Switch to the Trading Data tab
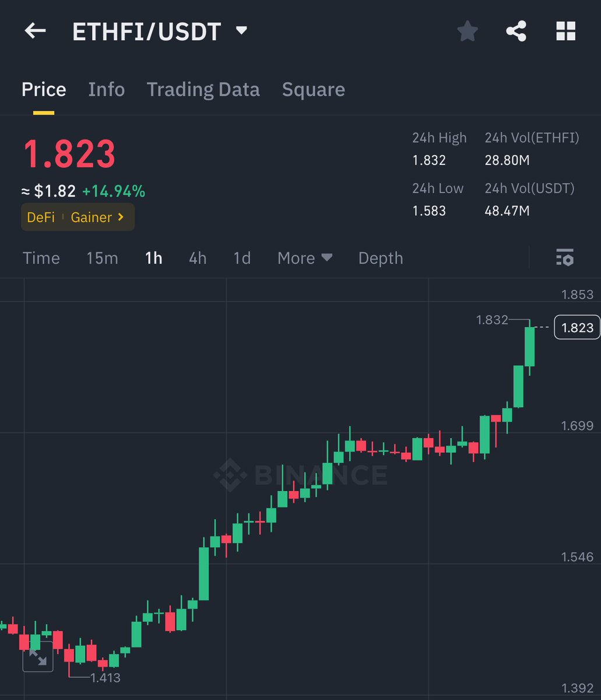 (203, 89)
